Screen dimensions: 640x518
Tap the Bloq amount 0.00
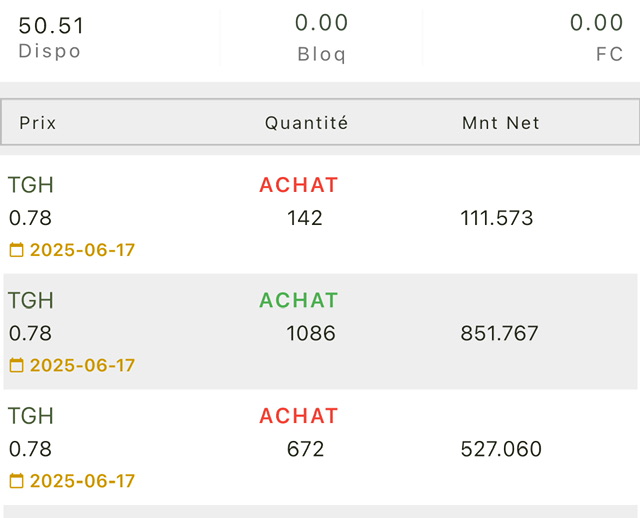tap(322, 22)
